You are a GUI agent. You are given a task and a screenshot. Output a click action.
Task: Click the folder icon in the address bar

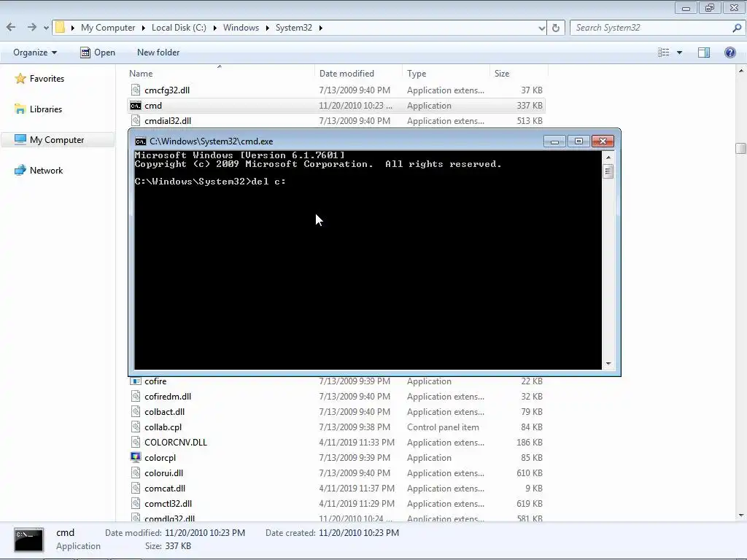[60, 27]
